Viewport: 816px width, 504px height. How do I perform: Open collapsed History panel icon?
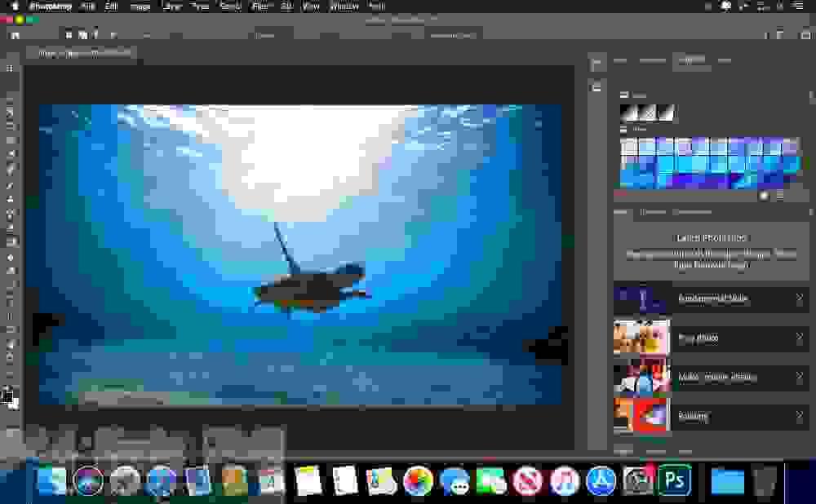click(596, 64)
